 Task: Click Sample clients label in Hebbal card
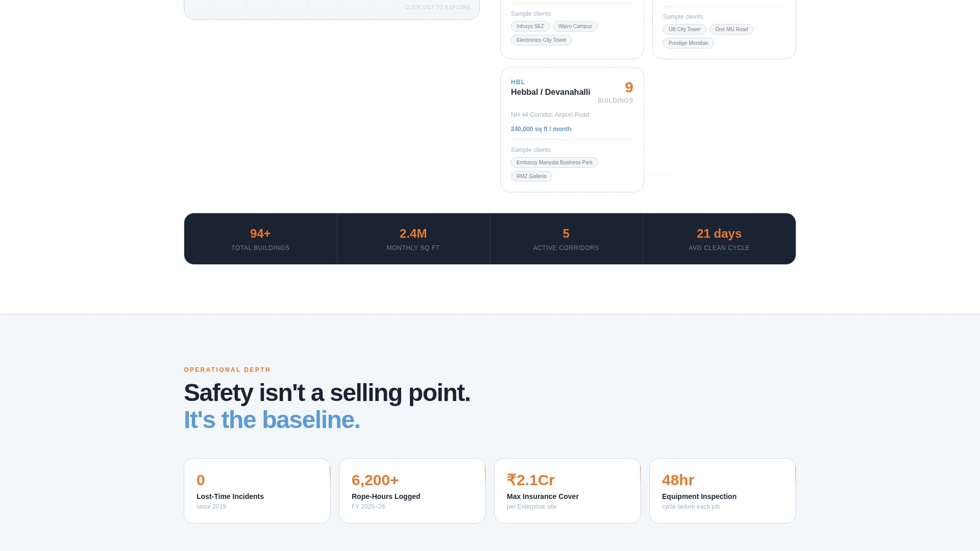(531, 150)
